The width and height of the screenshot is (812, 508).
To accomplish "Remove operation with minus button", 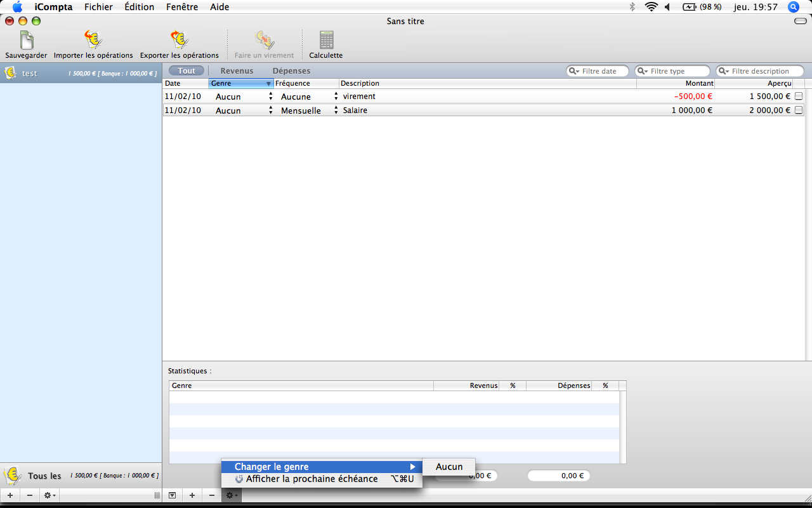I will pos(212,495).
